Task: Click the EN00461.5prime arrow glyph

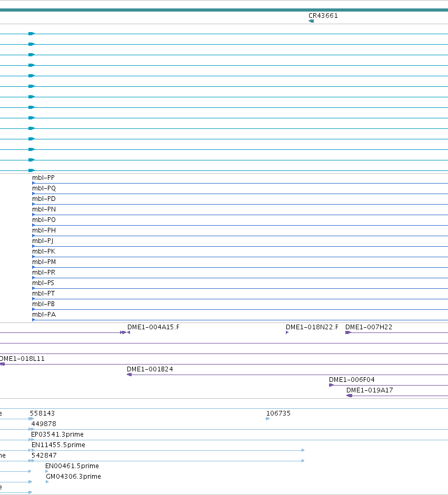Action: pyautogui.click(x=47, y=471)
